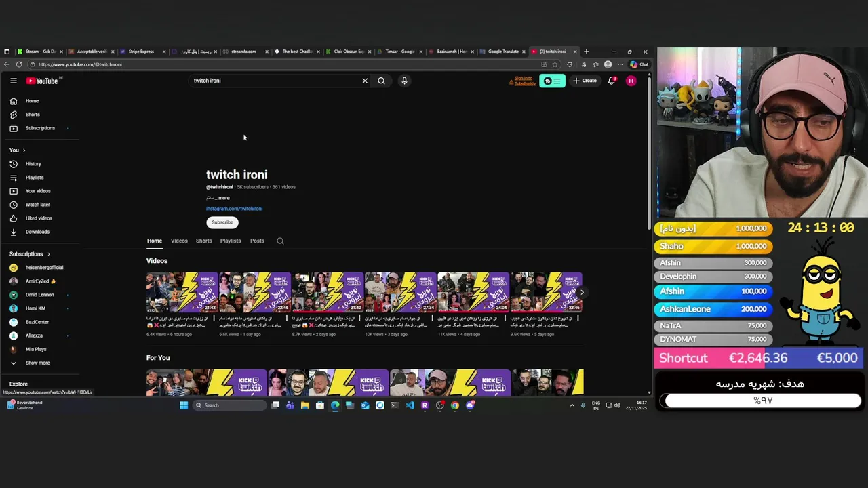Expand the Subscriptions section header chevron

48,254
